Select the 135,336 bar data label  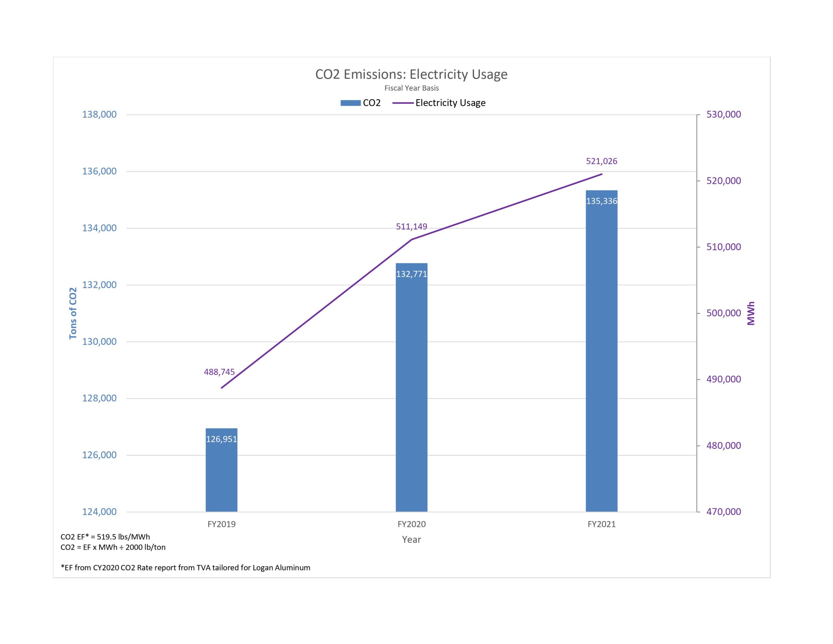pos(601,201)
